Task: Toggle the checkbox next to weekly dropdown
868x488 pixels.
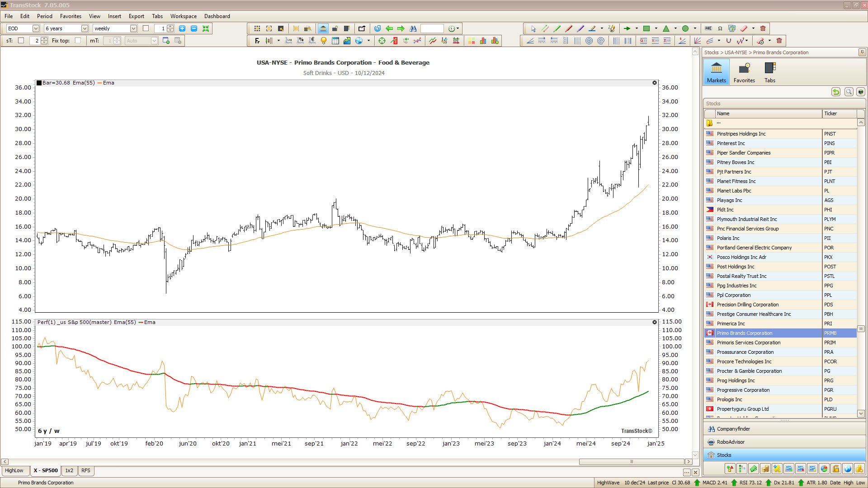Action: pyautogui.click(x=146, y=28)
